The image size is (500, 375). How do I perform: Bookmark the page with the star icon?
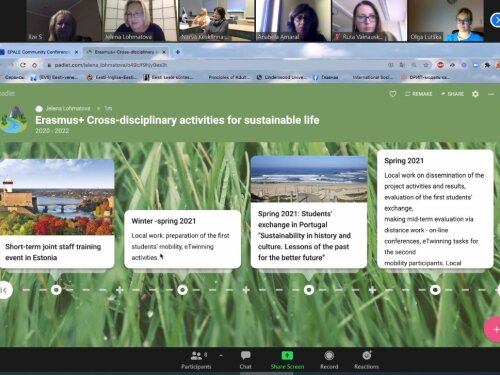coord(426,65)
